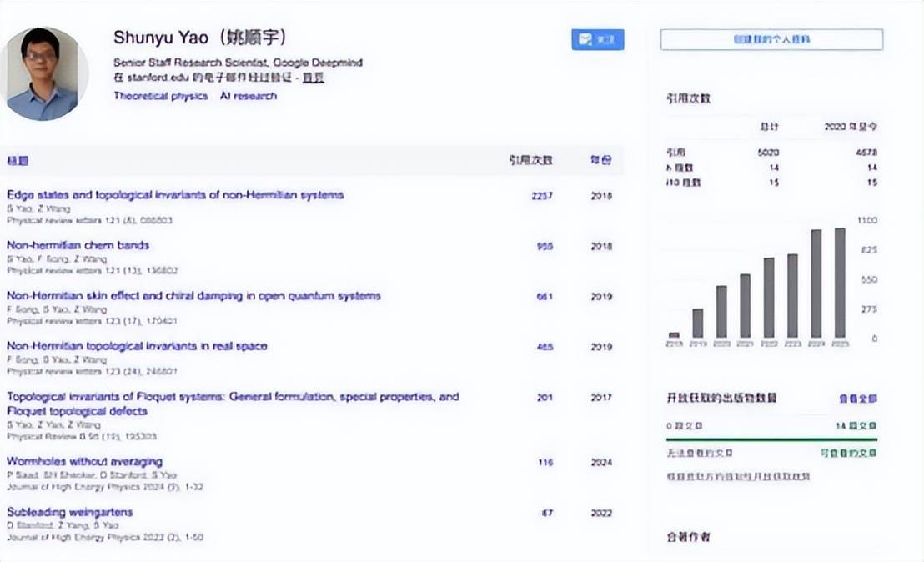Open the 'Non-hermitian chern bands' paper
The height and width of the screenshot is (562, 924).
pyautogui.click(x=78, y=245)
